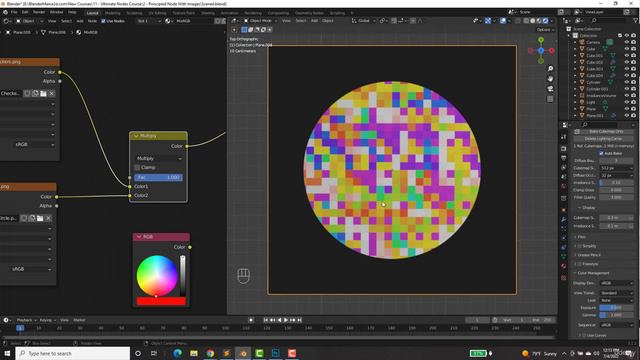This screenshot has height=360, width=640.
Task: Click the outliner filter funnel icon
Action: coord(636,20)
